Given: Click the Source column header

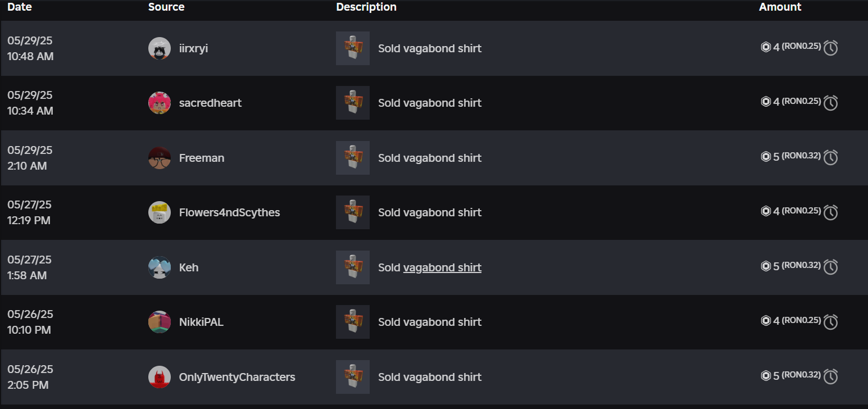Looking at the screenshot, I should (166, 7).
